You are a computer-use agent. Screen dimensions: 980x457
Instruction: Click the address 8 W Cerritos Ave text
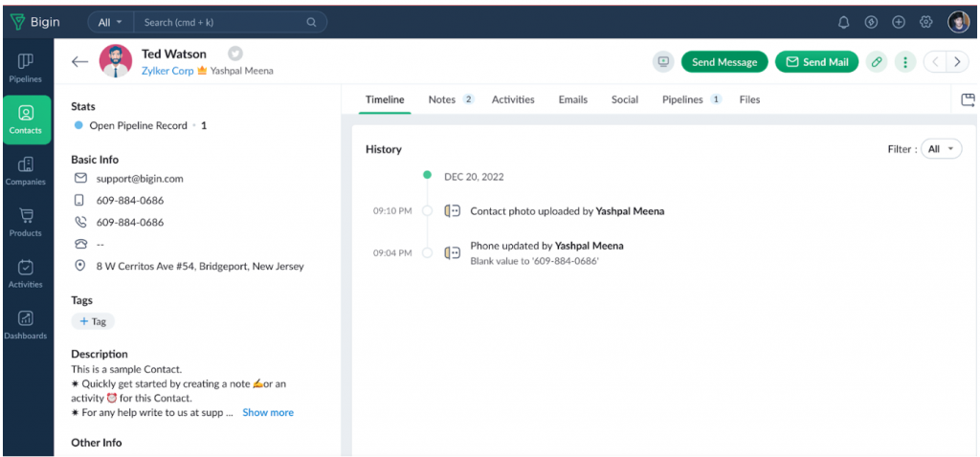tap(200, 266)
